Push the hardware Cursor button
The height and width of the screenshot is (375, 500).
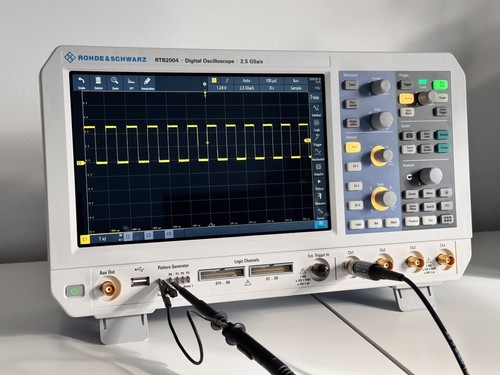pos(411,193)
